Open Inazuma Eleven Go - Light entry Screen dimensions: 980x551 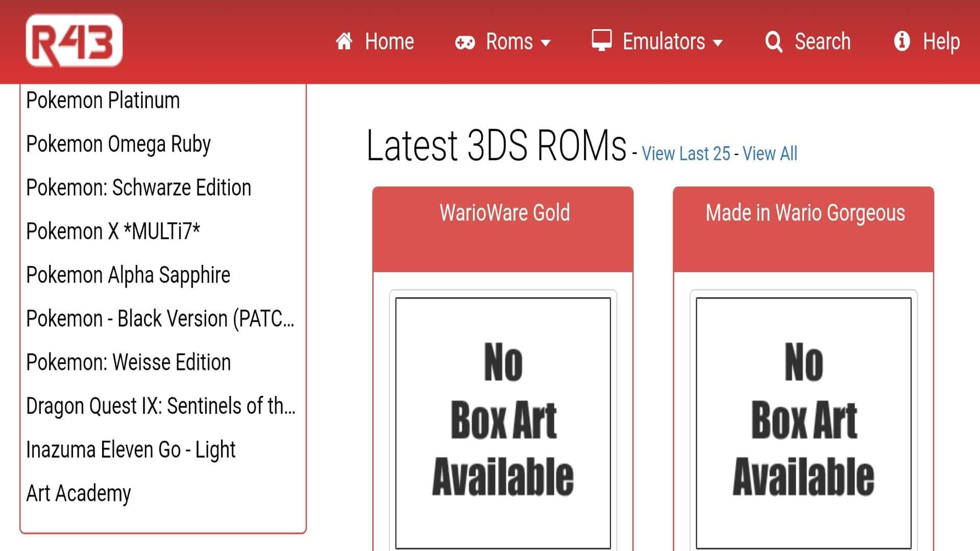[x=131, y=450]
